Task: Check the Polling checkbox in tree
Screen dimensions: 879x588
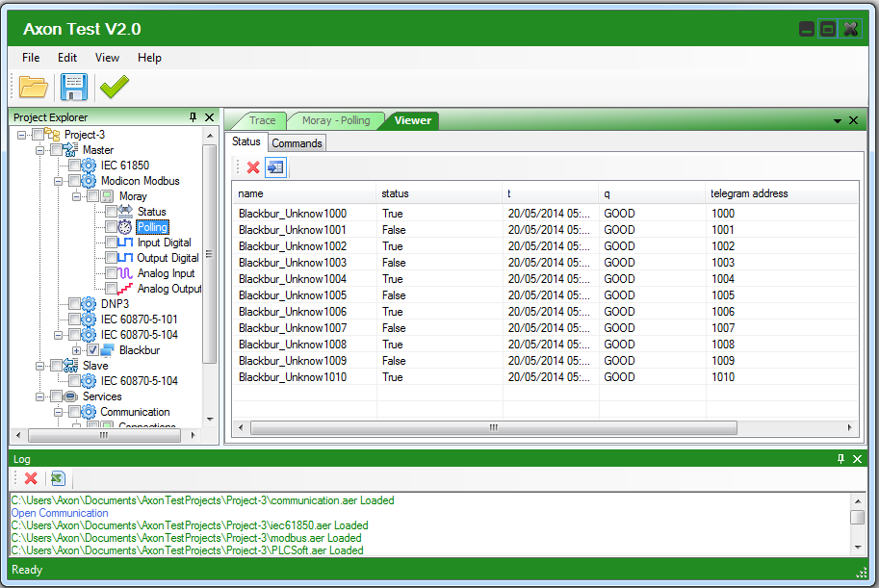Action: click(x=112, y=227)
